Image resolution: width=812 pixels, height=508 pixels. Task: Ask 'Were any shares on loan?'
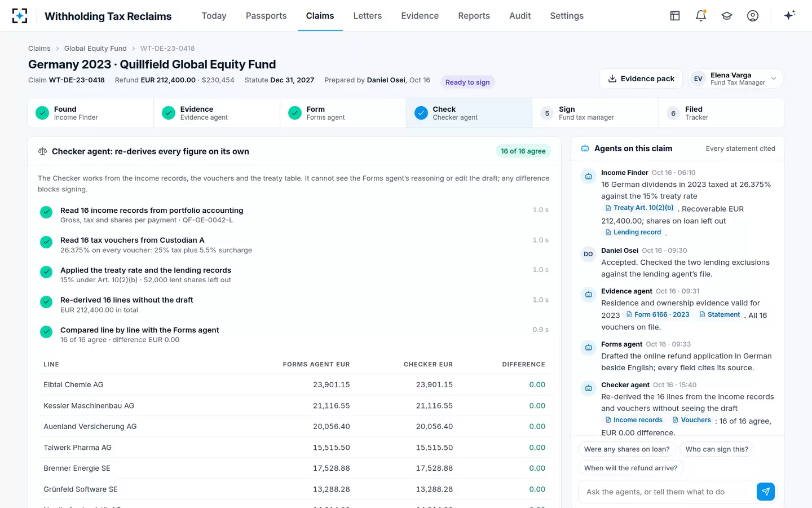point(627,449)
